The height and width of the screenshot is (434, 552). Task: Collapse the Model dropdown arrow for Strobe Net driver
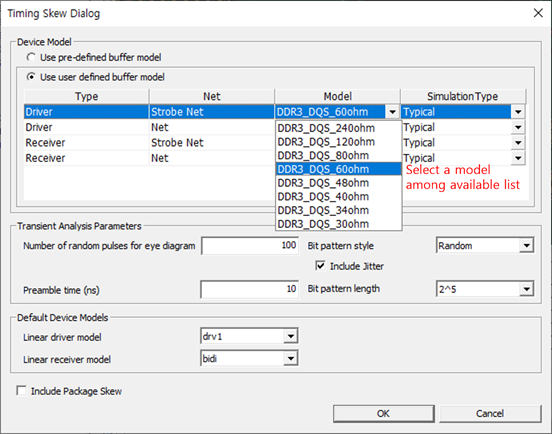[393, 112]
